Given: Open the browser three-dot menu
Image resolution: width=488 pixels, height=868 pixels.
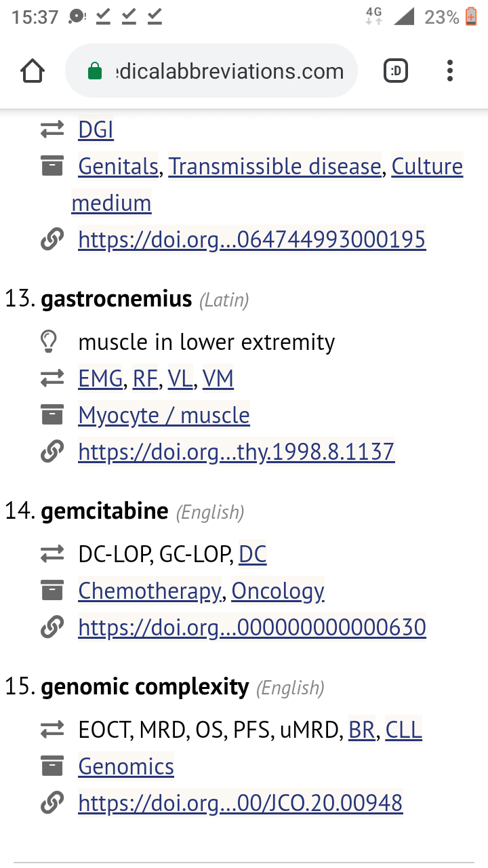Looking at the screenshot, I should point(450,71).
